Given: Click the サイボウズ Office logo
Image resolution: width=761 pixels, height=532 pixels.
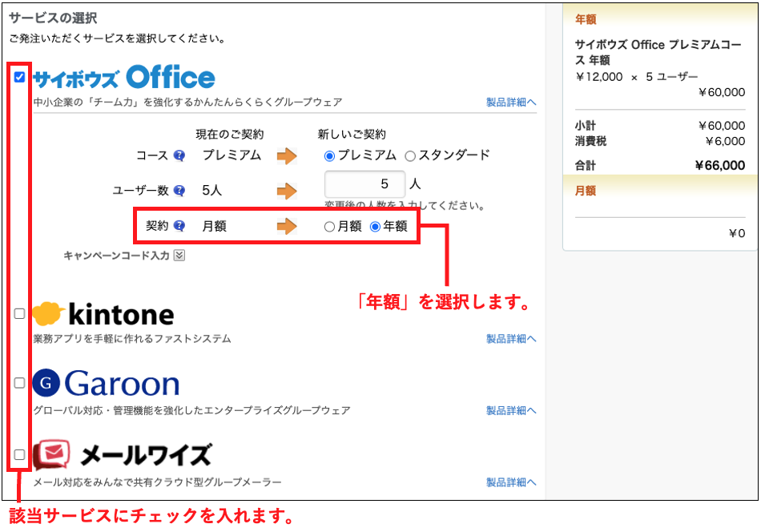Looking at the screenshot, I should tap(124, 78).
